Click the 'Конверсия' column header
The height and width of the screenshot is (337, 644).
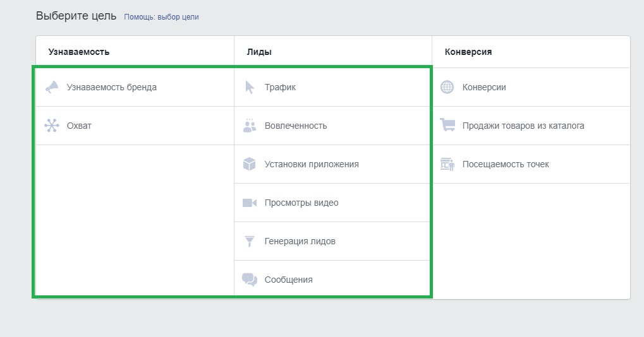tap(468, 52)
